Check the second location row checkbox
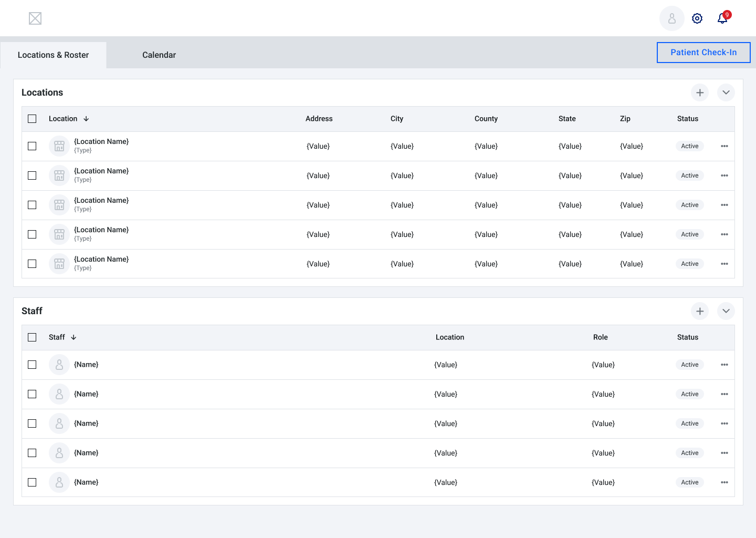 [x=32, y=175]
